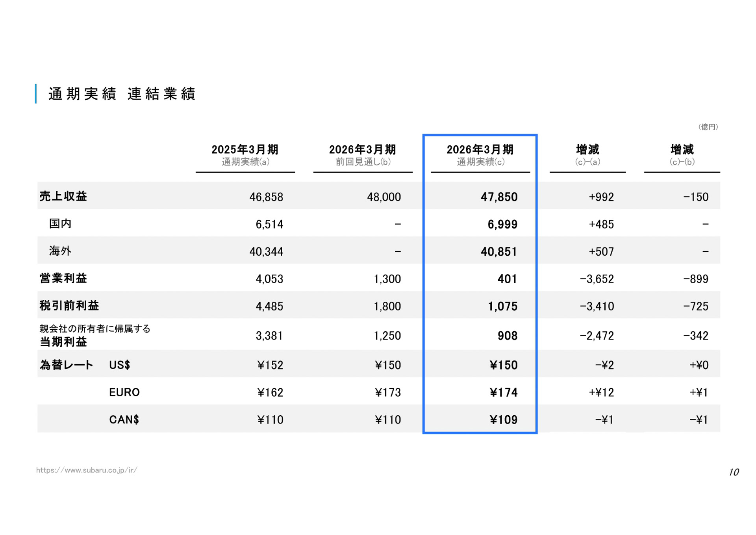
Task: Click the CAN$ currency label
Action: point(124,420)
